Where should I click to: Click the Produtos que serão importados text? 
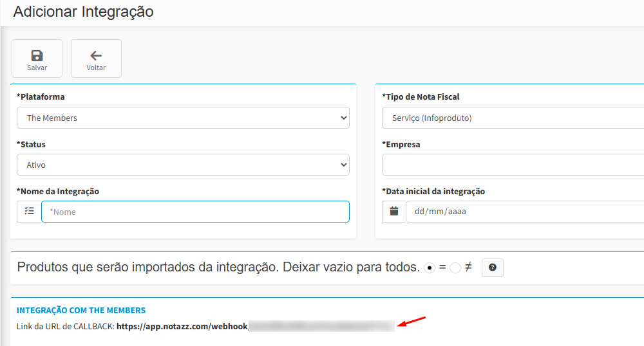[218, 268]
